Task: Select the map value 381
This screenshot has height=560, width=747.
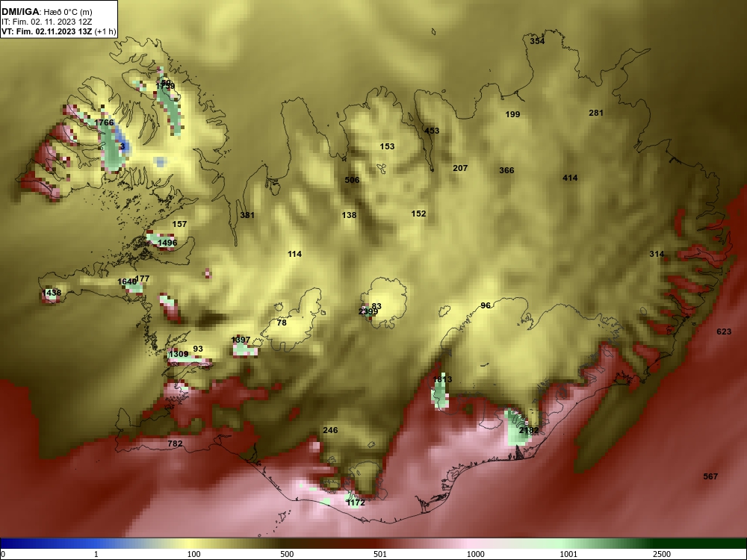Action: [247, 215]
